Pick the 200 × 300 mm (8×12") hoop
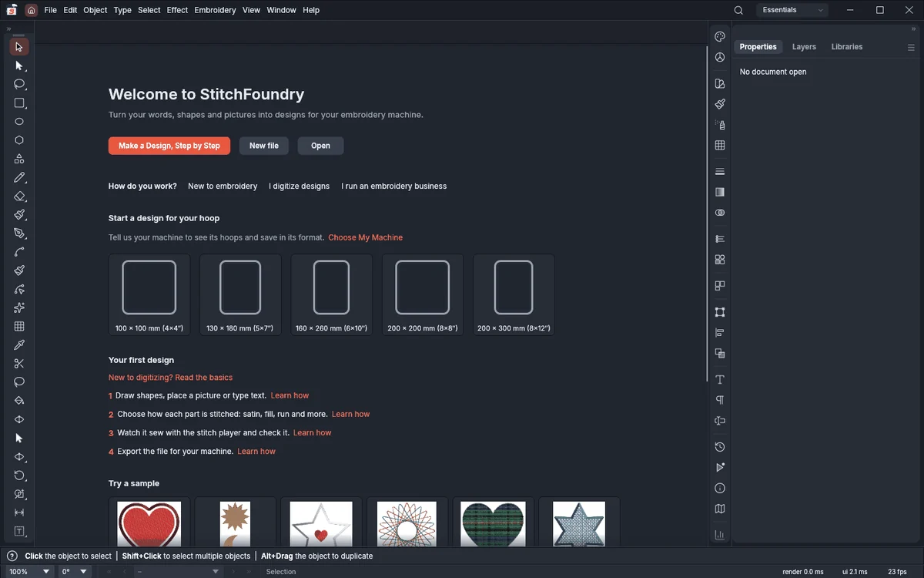 (x=514, y=295)
